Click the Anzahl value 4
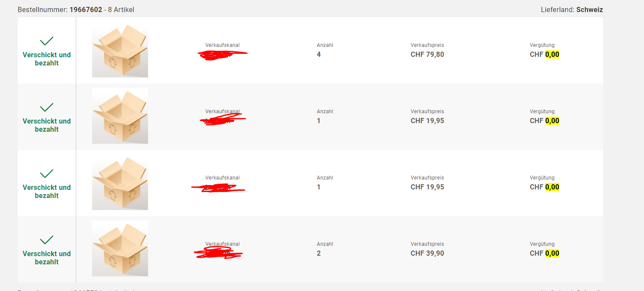 319,55
